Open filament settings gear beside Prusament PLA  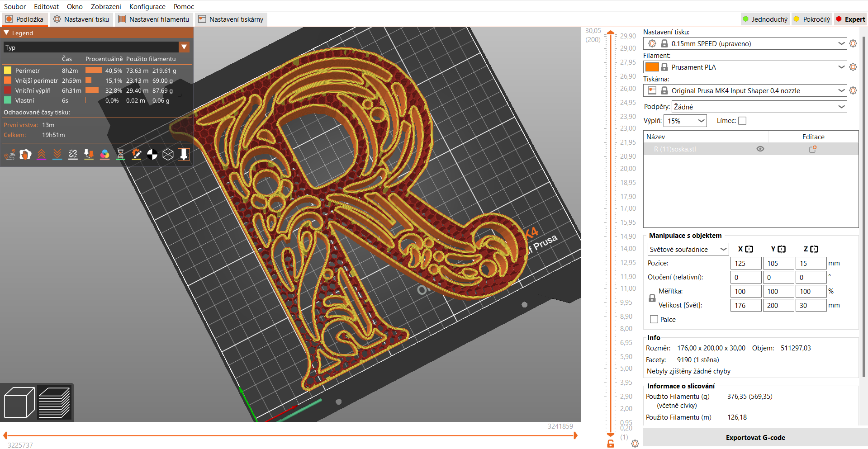pyautogui.click(x=853, y=67)
